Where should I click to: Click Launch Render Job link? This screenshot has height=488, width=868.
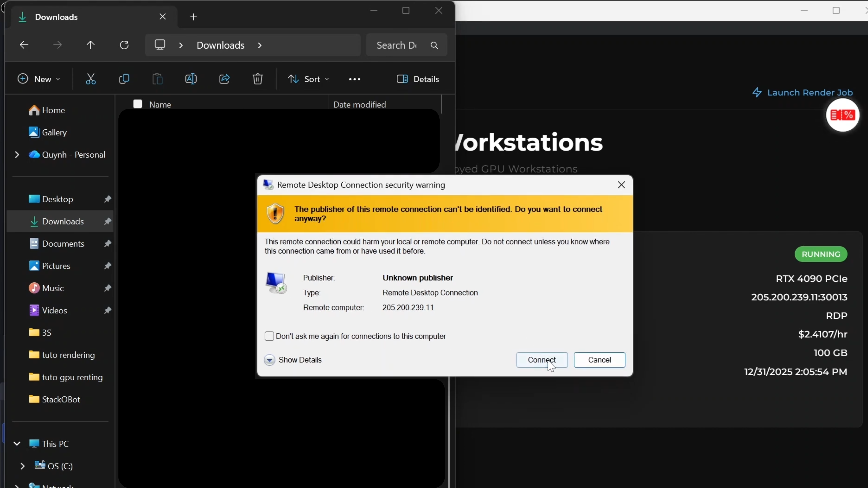(803, 92)
